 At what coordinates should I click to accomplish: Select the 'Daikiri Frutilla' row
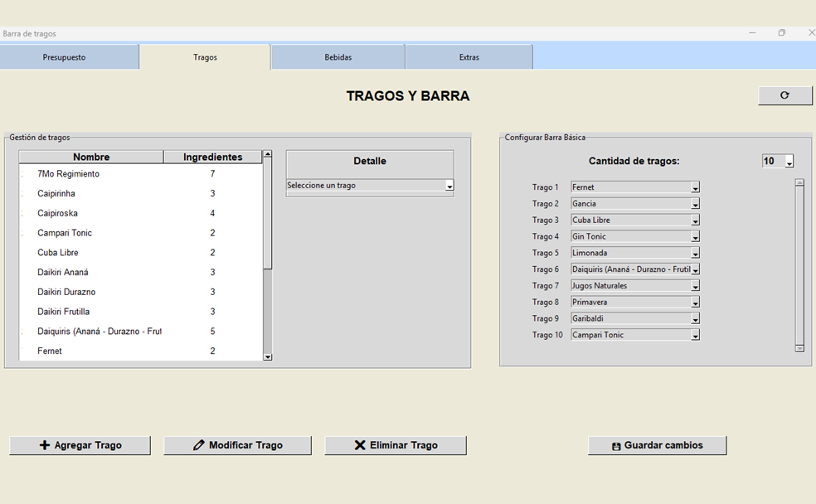[x=140, y=312]
